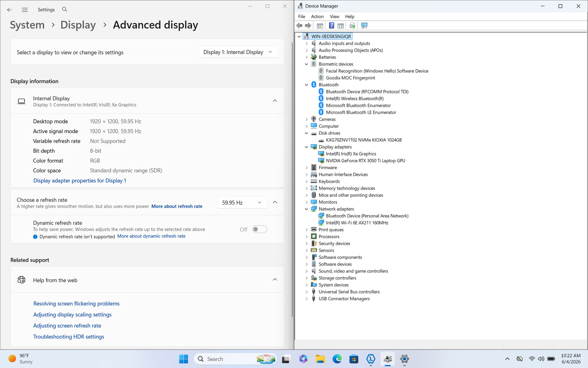The height and width of the screenshot is (368, 588).
Task: Click the Scan for hardware changes monitor icon
Action: [364, 25]
